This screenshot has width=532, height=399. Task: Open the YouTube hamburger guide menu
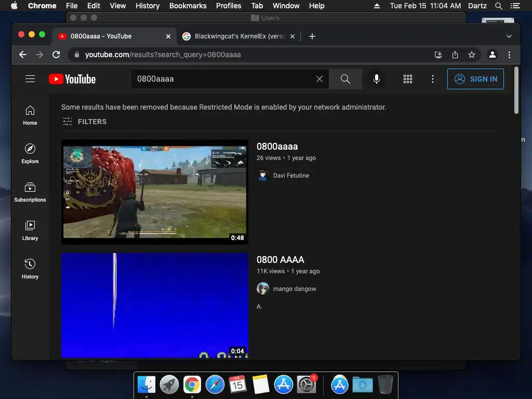click(30, 79)
